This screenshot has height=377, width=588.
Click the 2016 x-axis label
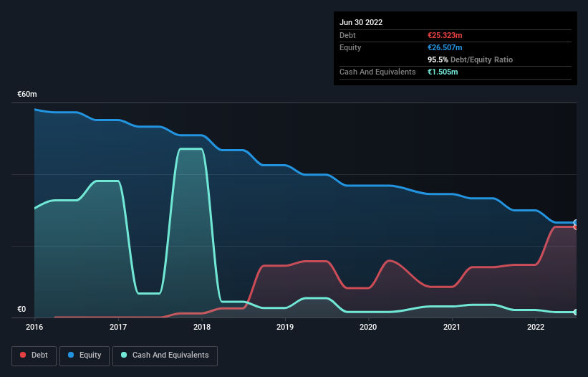[x=34, y=327]
